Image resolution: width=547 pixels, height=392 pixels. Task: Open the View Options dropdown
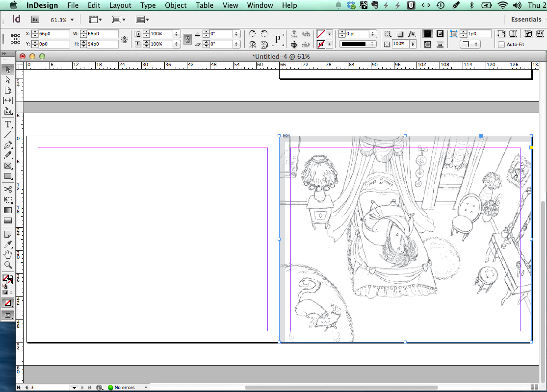95,20
